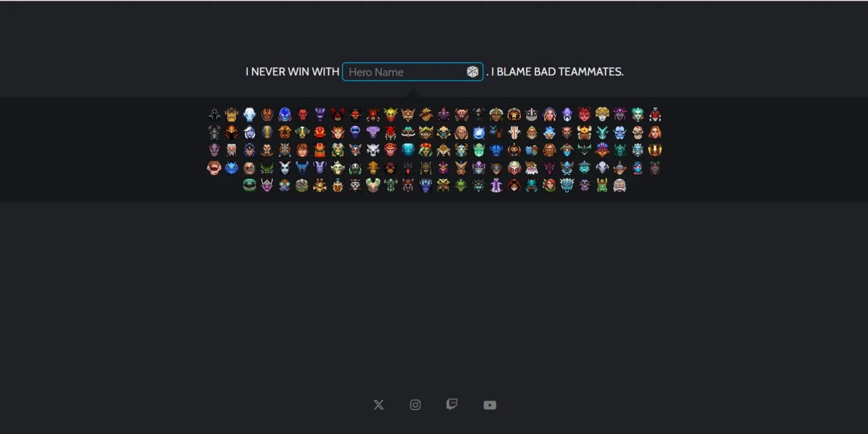Open the X (Twitter) social link
Image resolution: width=868 pixels, height=434 pixels.
[378, 405]
